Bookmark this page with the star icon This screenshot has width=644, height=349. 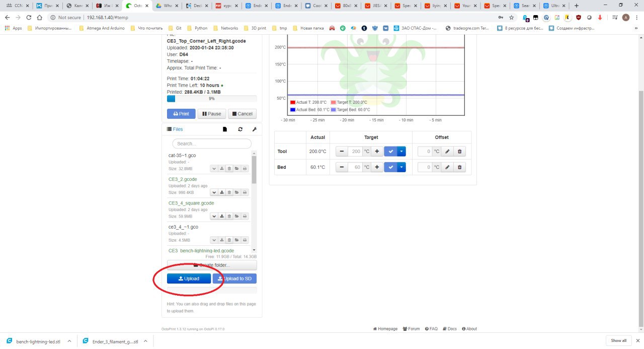511,17
